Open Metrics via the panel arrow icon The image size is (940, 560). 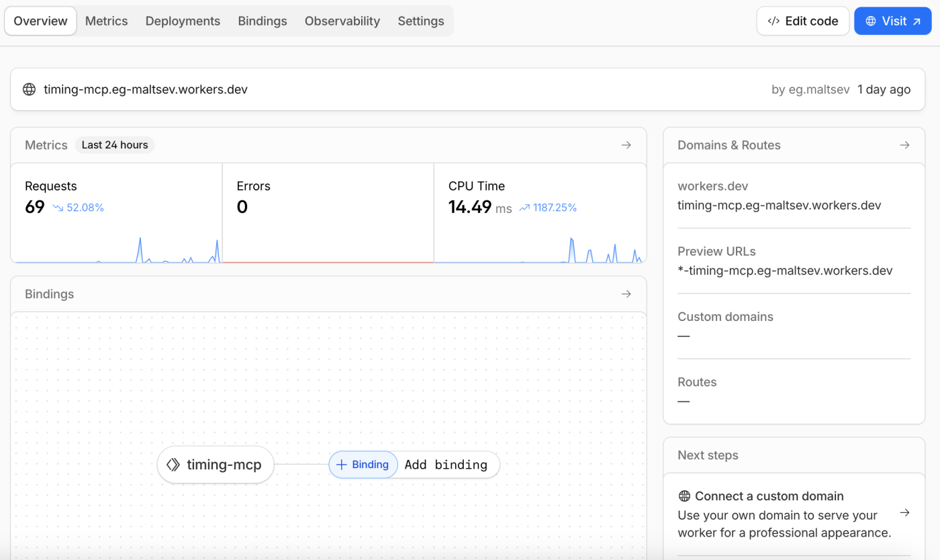coord(626,144)
